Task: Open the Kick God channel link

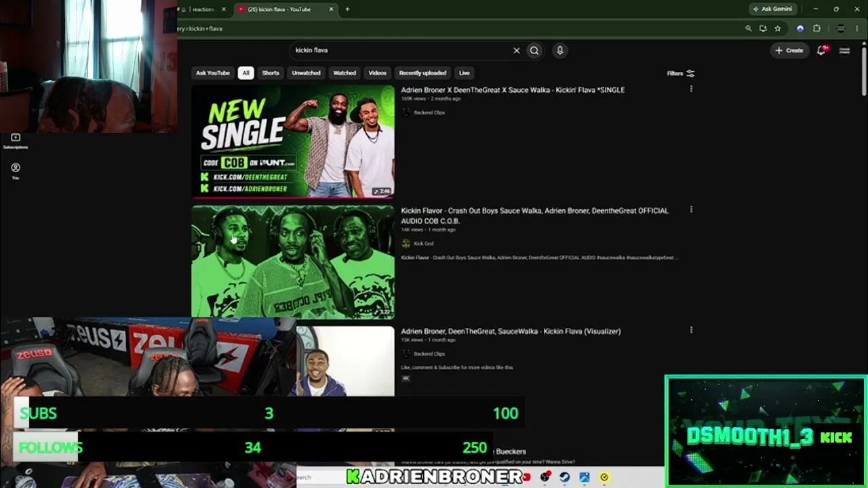Action: (x=423, y=243)
